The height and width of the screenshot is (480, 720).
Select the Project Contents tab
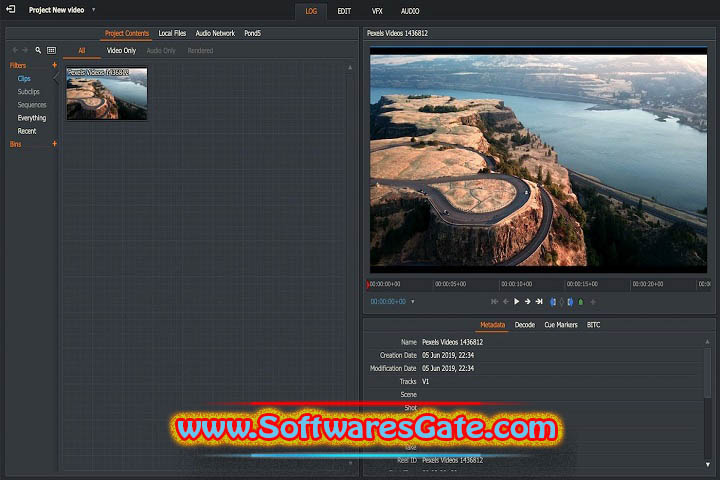click(127, 33)
